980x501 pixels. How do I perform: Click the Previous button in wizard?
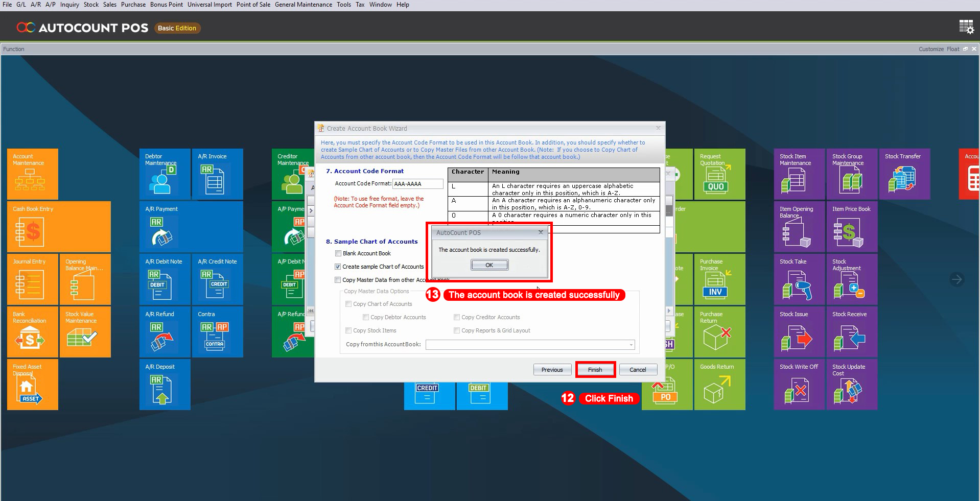point(552,370)
